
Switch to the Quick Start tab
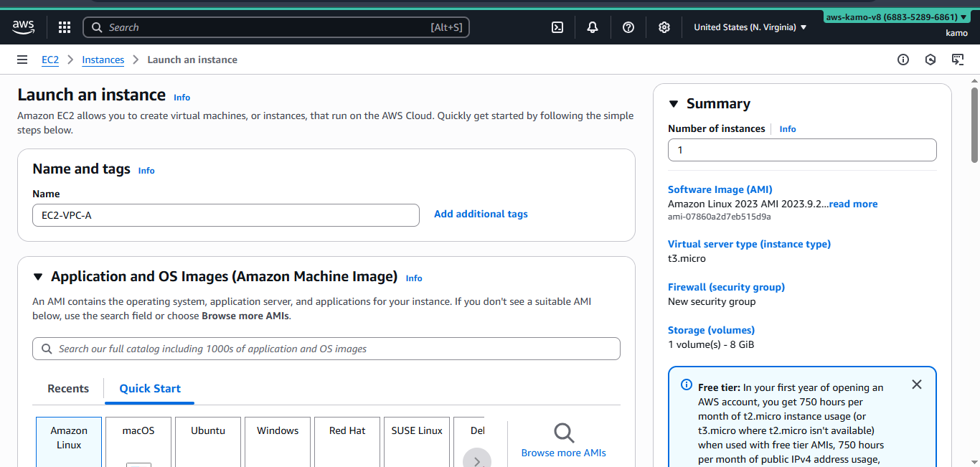click(x=149, y=388)
